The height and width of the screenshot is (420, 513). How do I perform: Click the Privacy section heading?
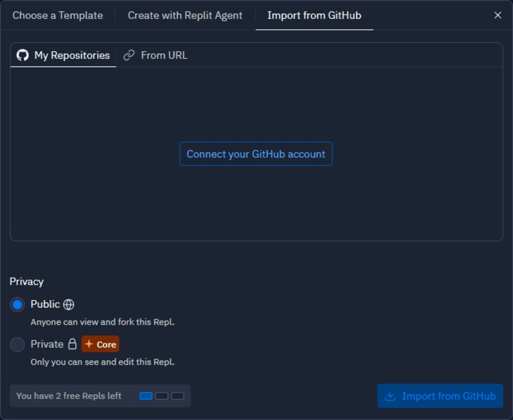(26, 282)
